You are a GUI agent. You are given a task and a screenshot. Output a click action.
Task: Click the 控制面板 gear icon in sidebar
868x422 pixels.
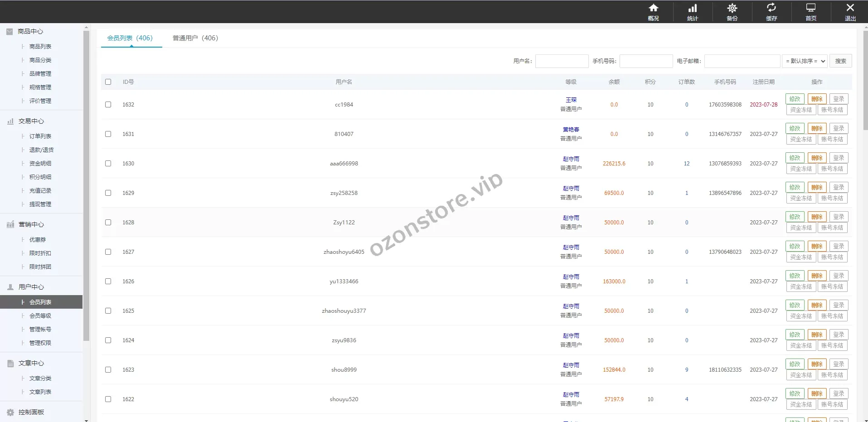(10, 412)
